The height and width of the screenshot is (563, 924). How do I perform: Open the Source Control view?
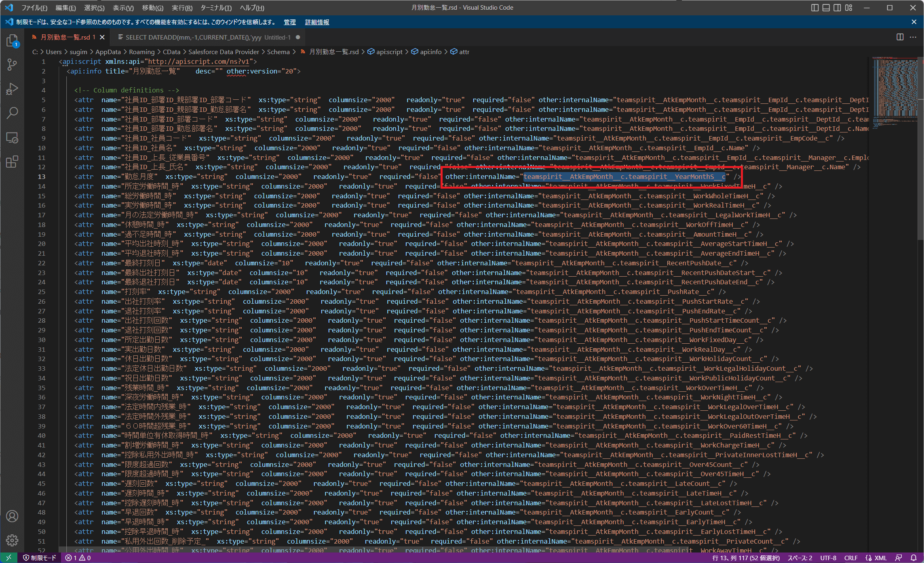12,65
